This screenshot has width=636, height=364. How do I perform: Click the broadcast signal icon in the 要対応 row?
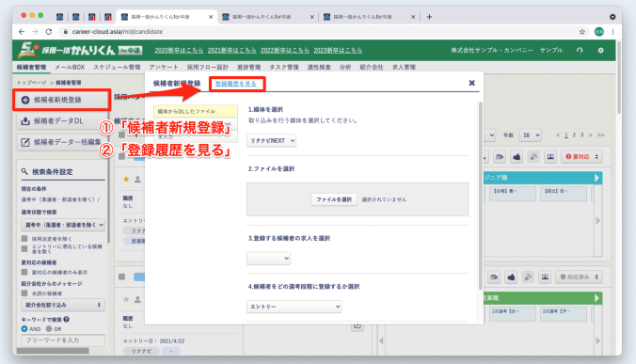[533, 156]
